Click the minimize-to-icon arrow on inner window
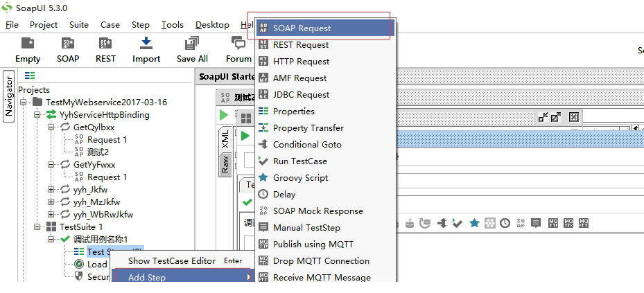 tap(543, 117)
